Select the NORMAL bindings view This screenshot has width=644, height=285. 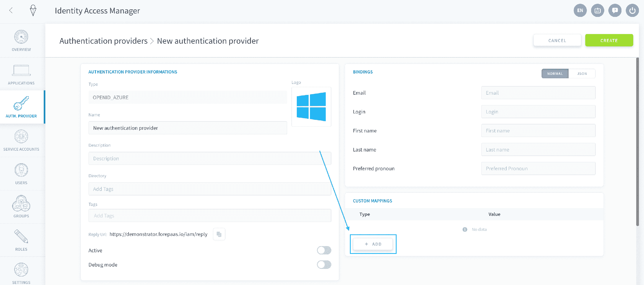pos(555,73)
